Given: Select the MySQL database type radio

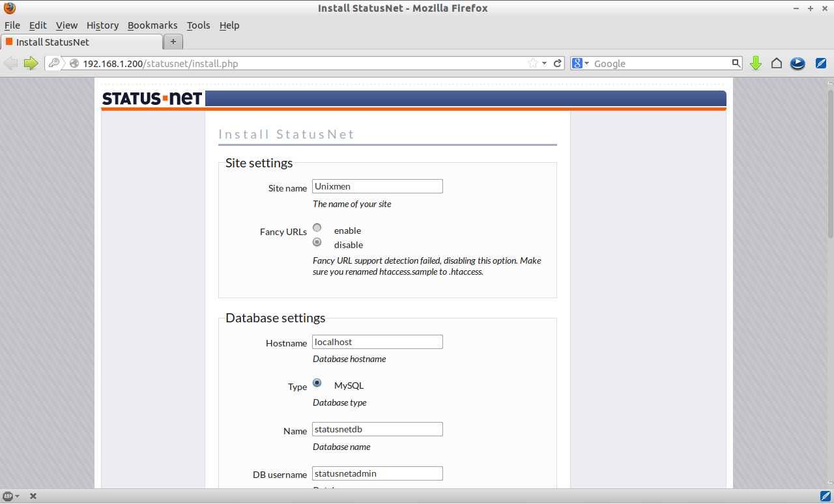Looking at the screenshot, I should 317,382.
